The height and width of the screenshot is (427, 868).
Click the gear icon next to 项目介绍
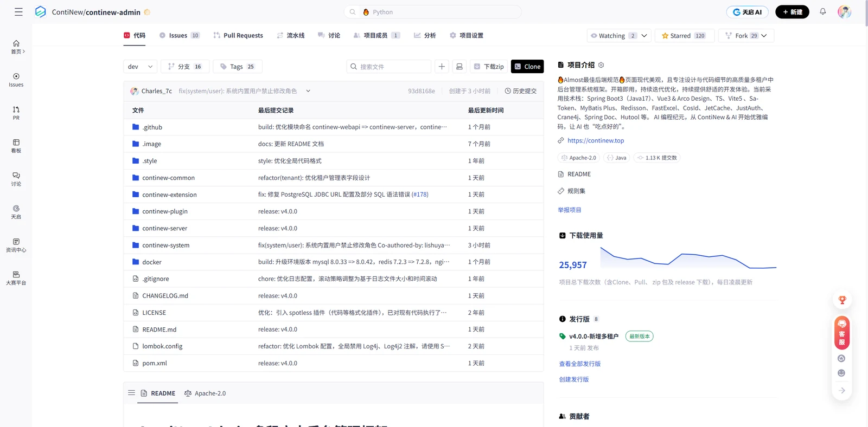(x=601, y=65)
